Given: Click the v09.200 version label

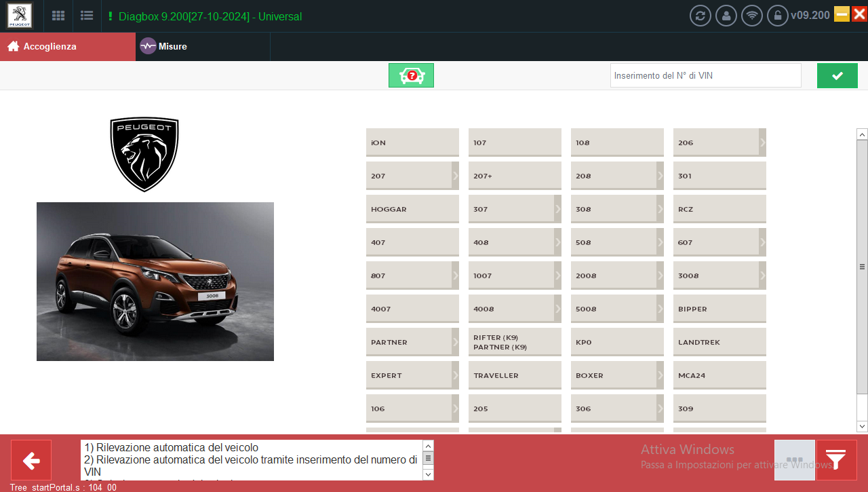Looking at the screenshot, I should coord(810,15).
